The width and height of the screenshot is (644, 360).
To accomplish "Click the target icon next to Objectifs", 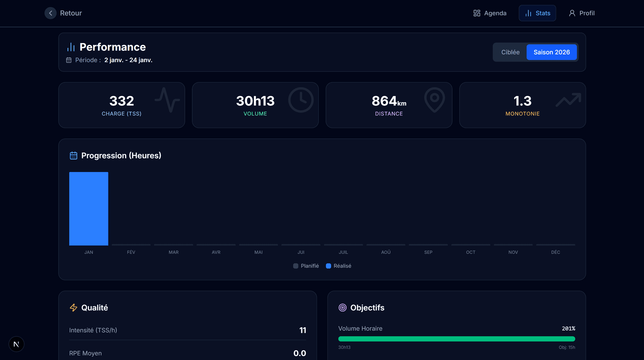I will click(x=342, y=308).
